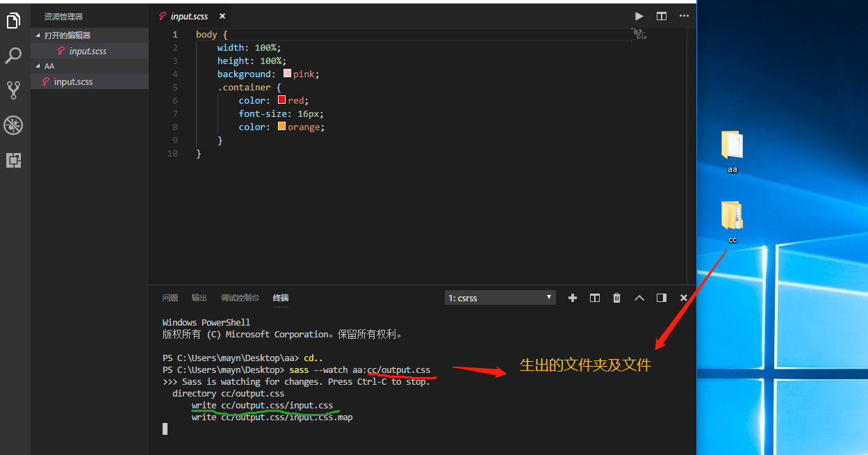The image size is (868, 455).
Task: Open the Search view in activity bar
Action: pyautogui.click(x=14, y=56)
